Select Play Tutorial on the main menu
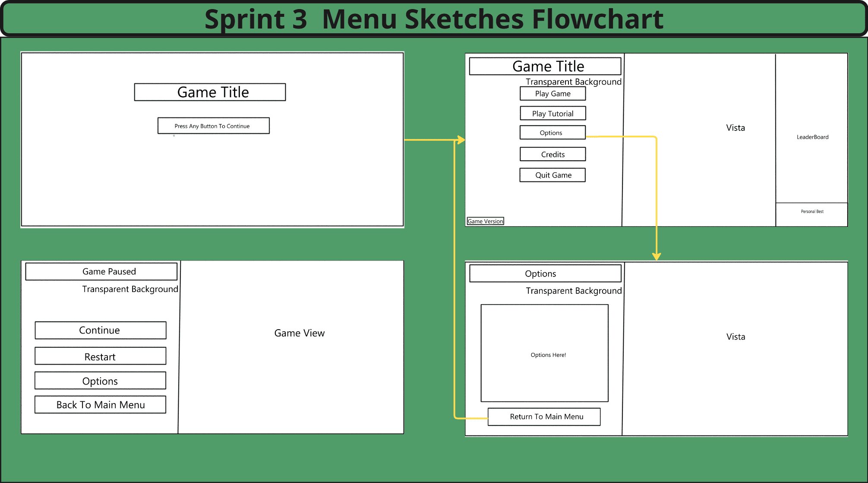868x483 pixels. tap(552, 113)
